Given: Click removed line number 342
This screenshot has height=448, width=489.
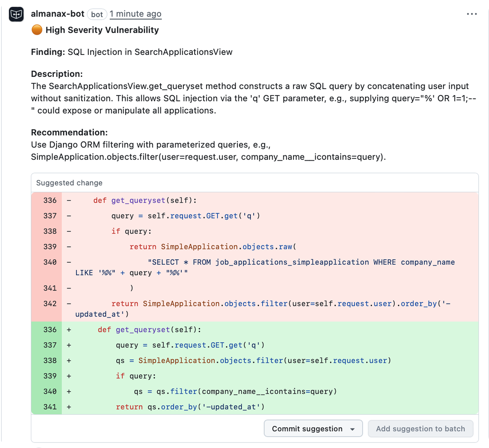Looking at the screenshot, I should [x=50, y=304].
